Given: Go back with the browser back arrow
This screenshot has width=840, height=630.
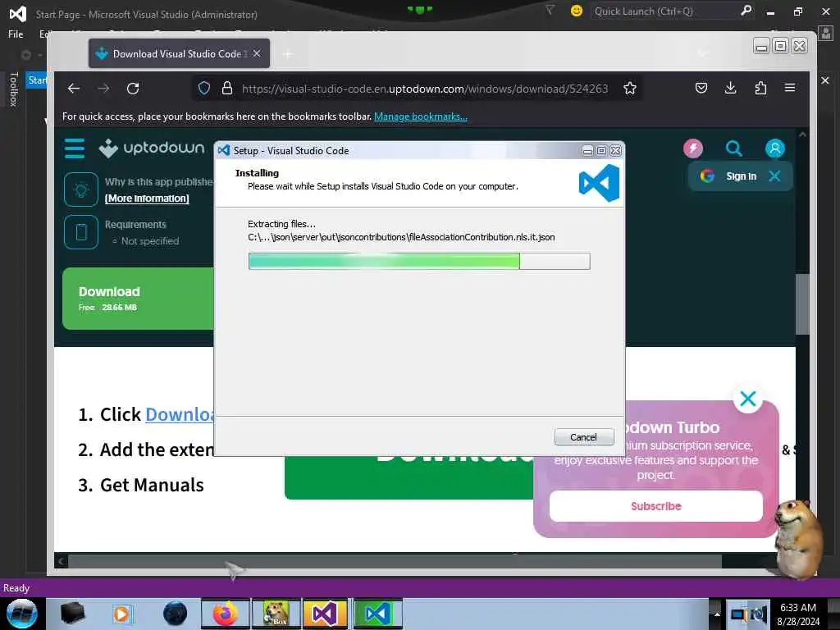Looking at the screenshot, I should pyautogui.click(x=74, y=89).
